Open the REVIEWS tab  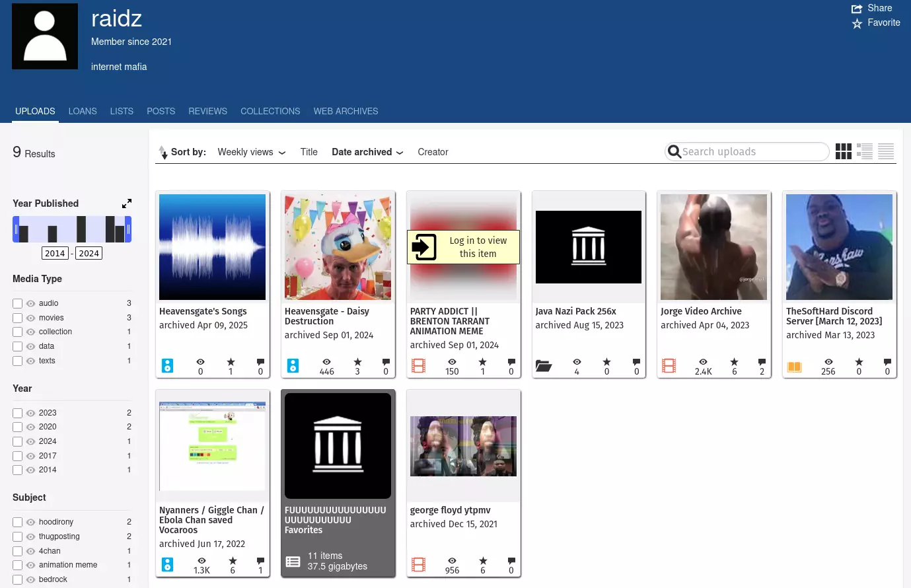[x=208, y=111]
